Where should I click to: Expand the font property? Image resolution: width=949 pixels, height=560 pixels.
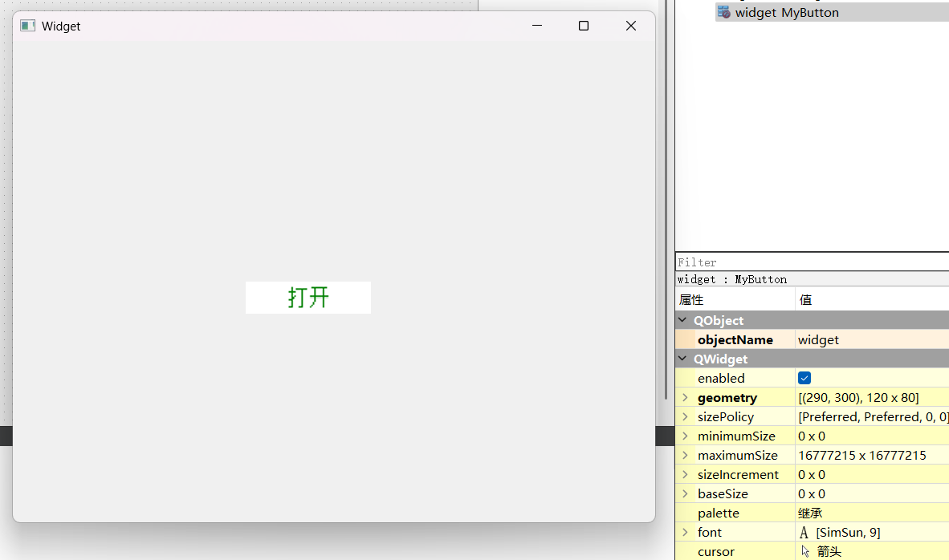[685, 532]
